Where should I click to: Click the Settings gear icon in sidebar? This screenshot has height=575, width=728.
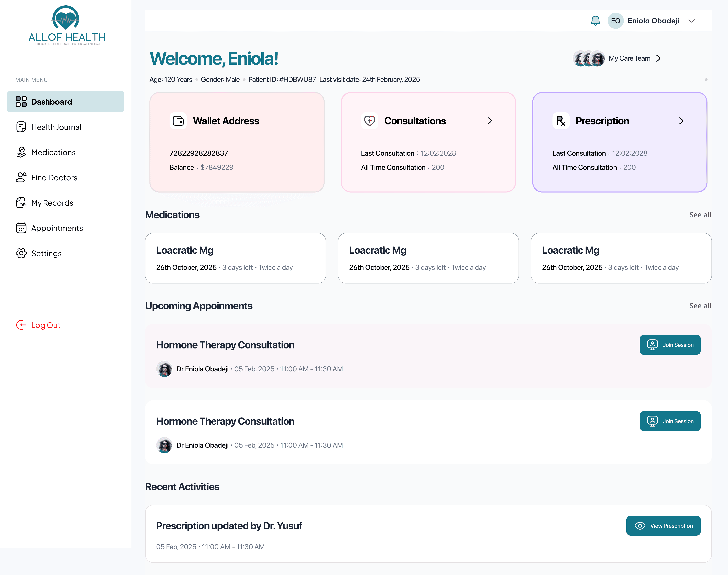(x=21, y=253)
